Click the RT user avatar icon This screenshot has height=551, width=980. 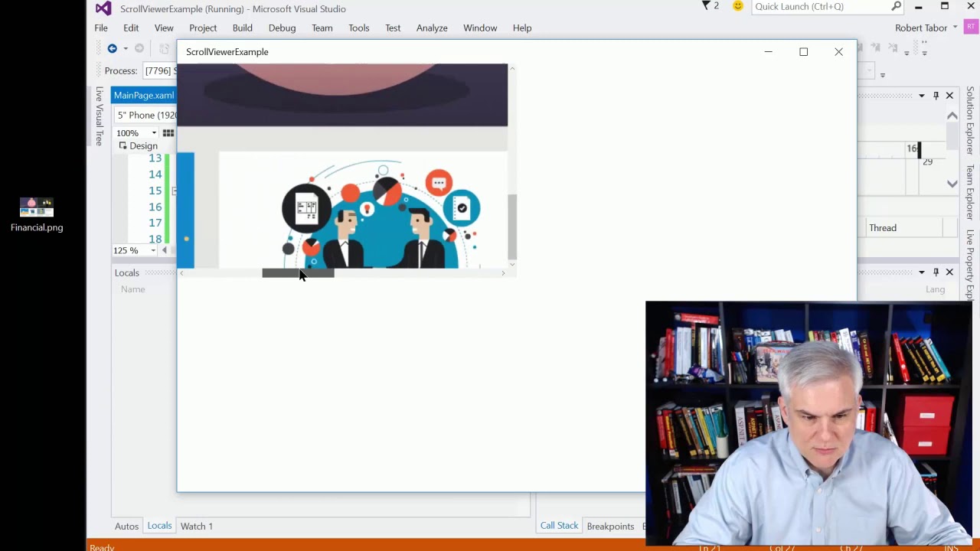[x=971, y=28]
